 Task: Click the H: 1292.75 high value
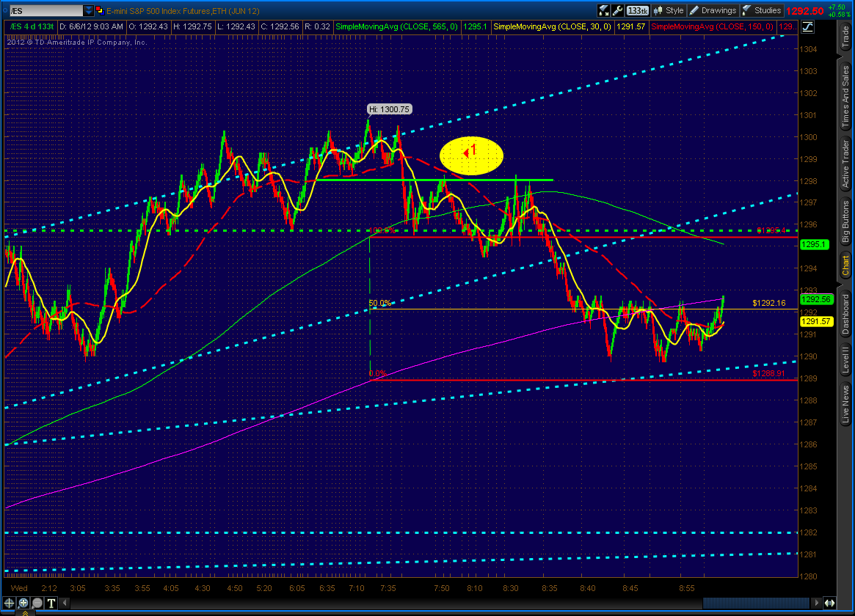click(x=192, y=26)
